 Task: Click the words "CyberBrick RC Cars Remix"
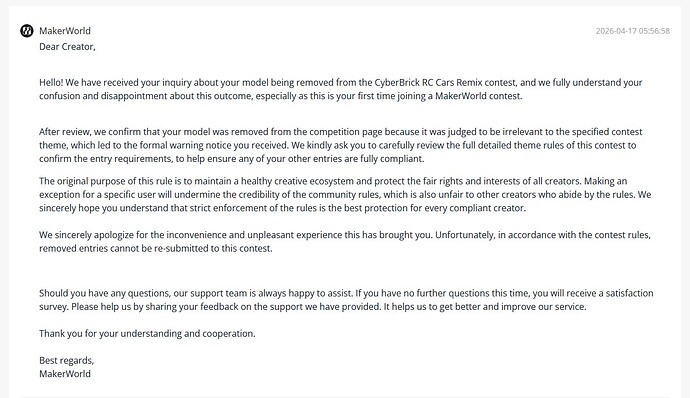coord(428,82)
